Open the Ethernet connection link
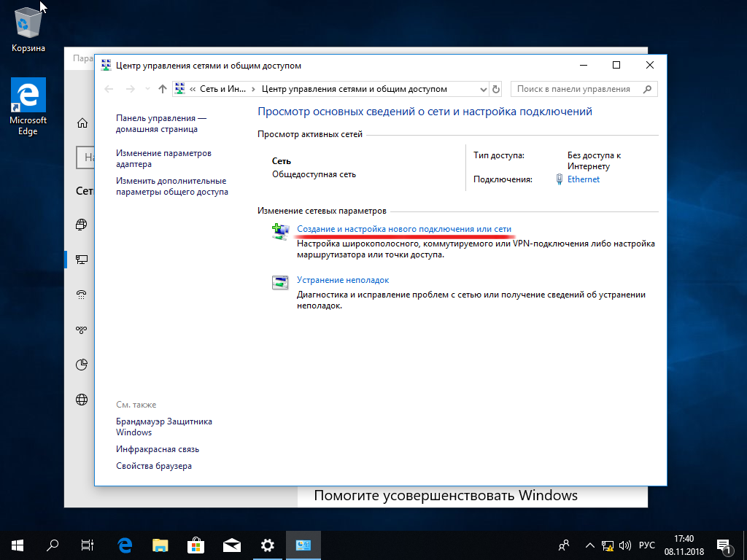747x560 pixels. click(x=583, y=179)
